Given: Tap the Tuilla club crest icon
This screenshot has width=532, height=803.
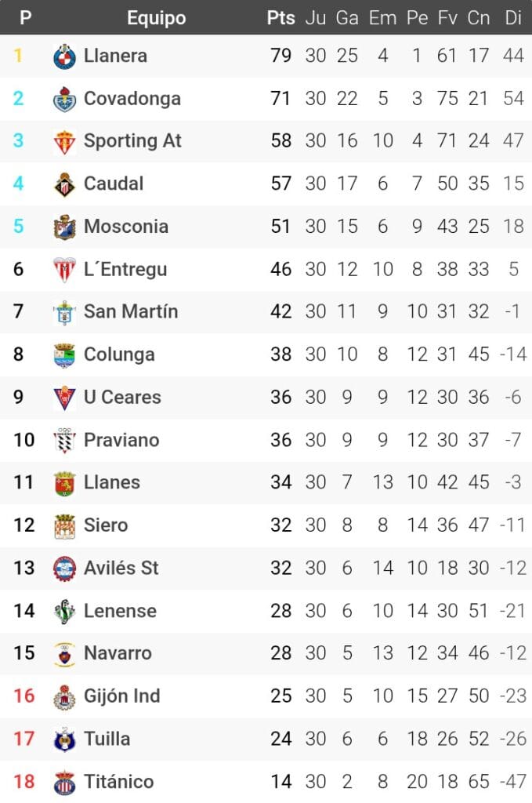Looking at the screenshot, I should [x=64, y=739].
